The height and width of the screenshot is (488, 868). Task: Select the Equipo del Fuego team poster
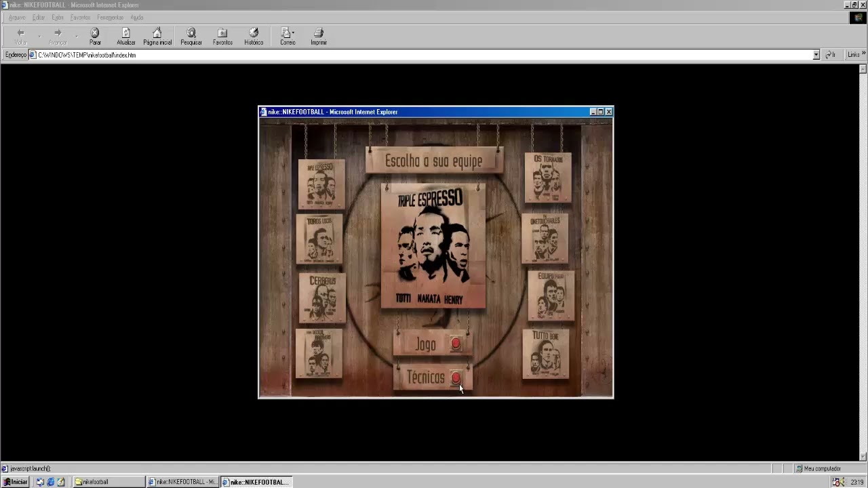[551, 296]
